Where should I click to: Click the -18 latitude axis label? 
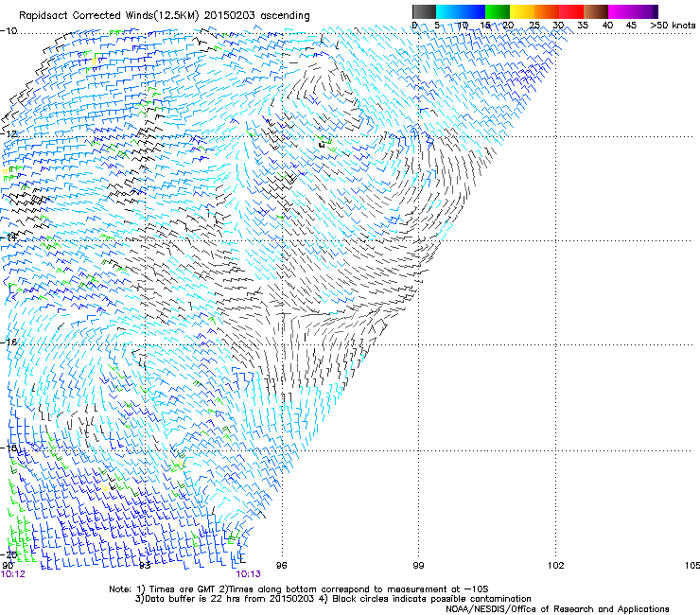9,448
